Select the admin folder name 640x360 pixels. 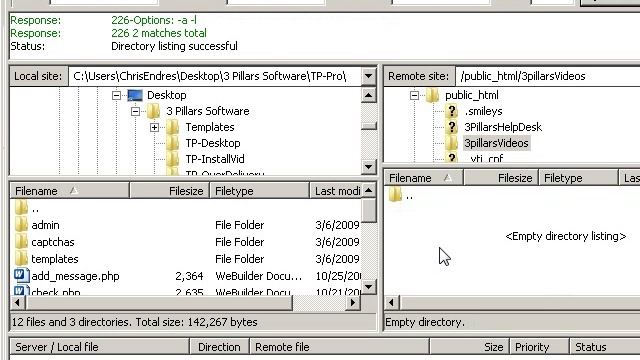(45, 225)
